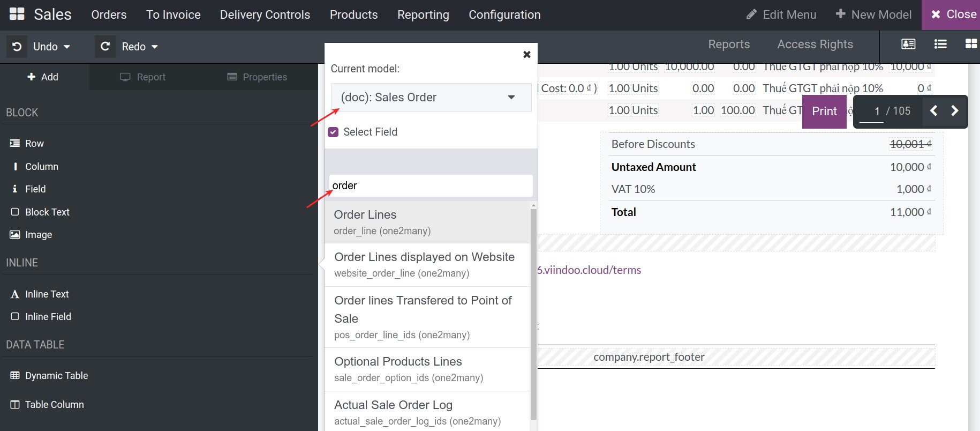Switch to the Report tab
The height and width of the screenshot is (431, 980).
[x=142, y=77]
